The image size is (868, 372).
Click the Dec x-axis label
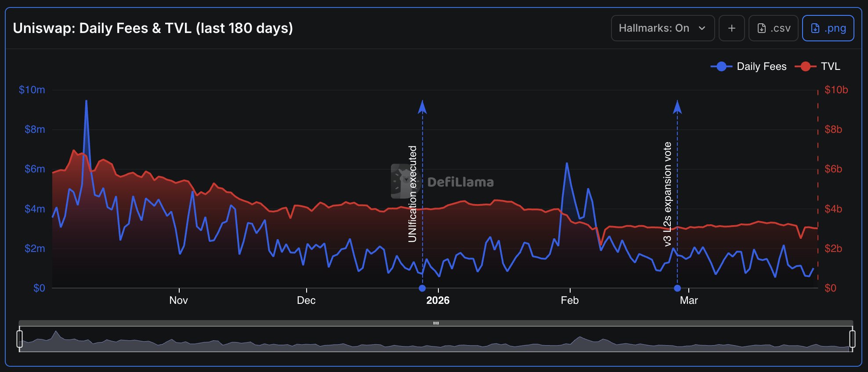pos(306,300)
